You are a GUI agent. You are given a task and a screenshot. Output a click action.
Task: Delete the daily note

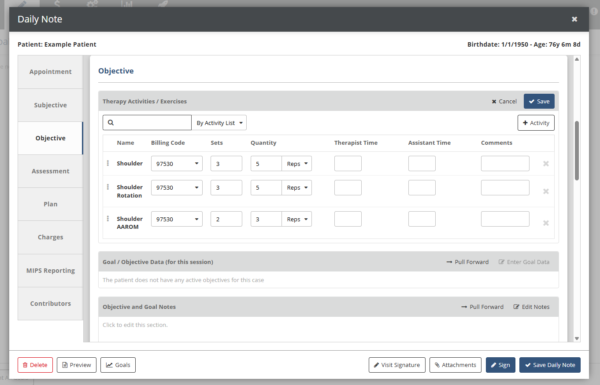[35, 365]
